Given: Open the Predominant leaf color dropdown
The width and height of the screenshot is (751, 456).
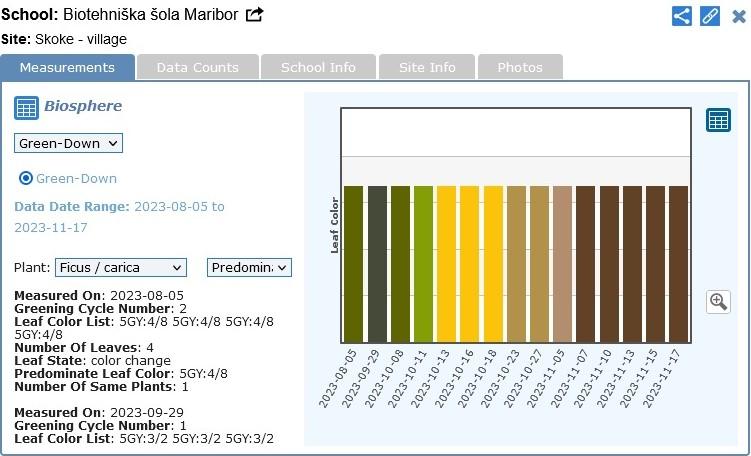Looking at the screenshot, I should 249,267.
